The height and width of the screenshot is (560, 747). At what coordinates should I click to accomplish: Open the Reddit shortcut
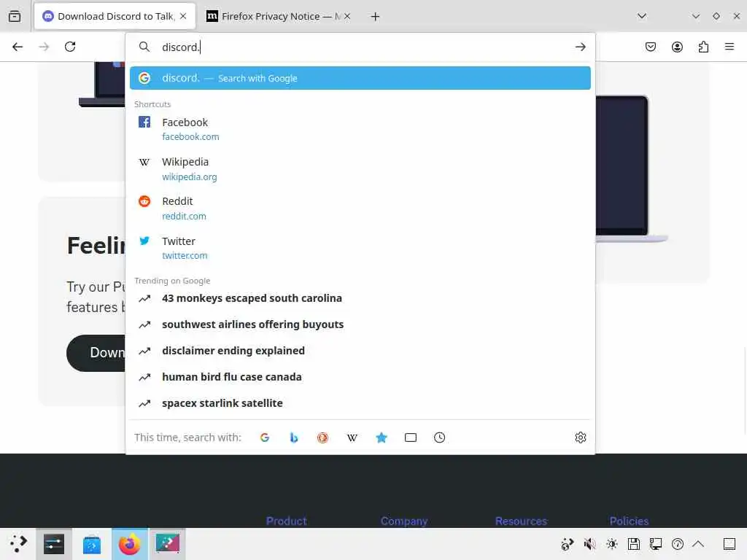click(360, 209)
